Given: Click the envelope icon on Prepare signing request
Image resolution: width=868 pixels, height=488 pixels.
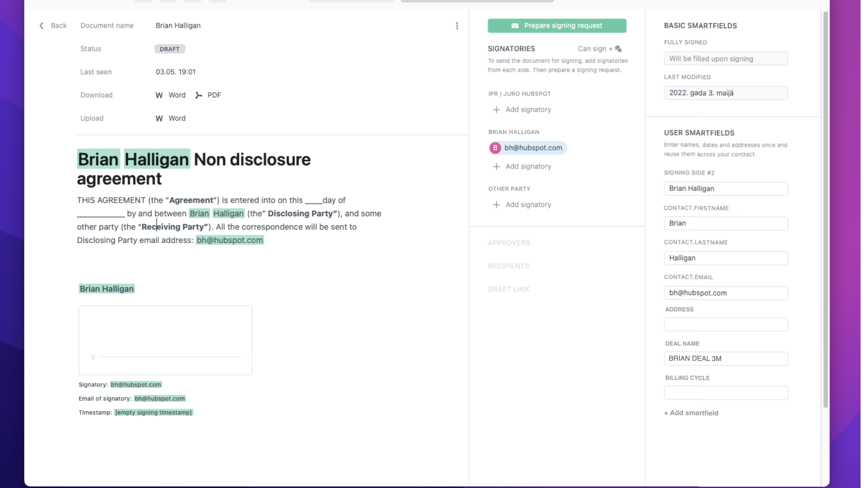Looking at the screenshot, I should coord(515,26).
